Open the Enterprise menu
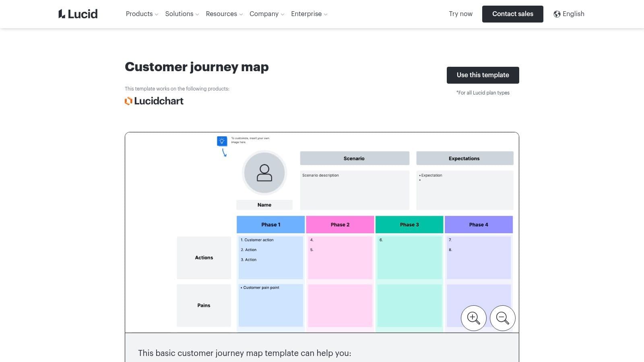644x362 pixels. (309, 14)
